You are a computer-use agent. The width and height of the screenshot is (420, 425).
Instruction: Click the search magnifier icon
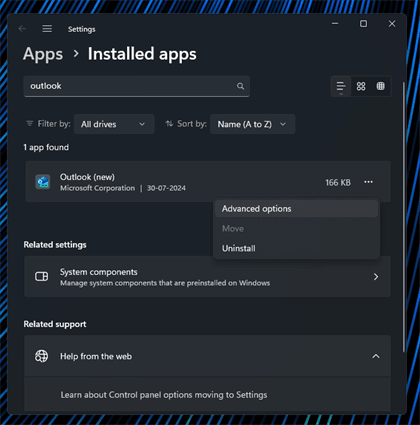[x=240, y=86]
